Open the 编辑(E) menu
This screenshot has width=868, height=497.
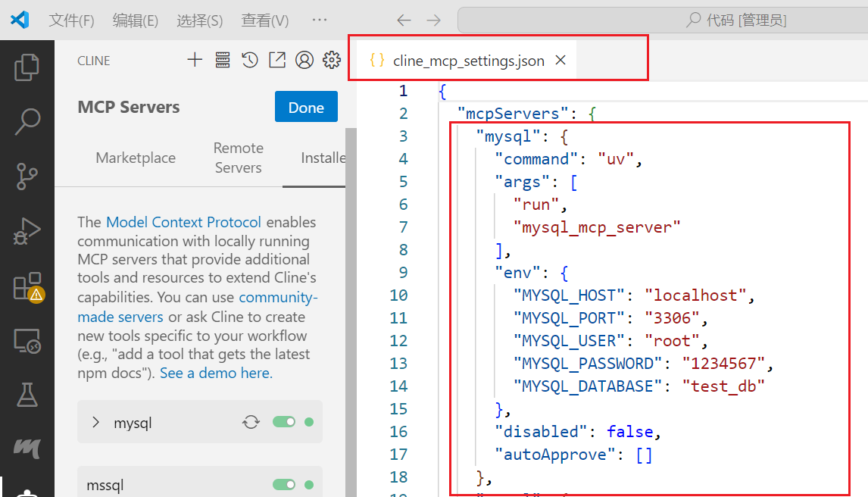pyautogui.click(x=136, y=20)
